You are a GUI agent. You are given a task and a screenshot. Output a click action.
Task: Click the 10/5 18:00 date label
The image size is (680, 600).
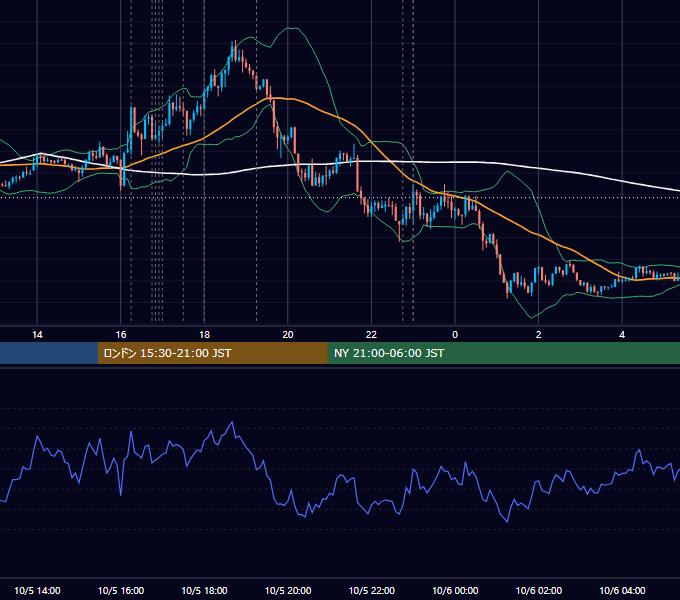204,590
